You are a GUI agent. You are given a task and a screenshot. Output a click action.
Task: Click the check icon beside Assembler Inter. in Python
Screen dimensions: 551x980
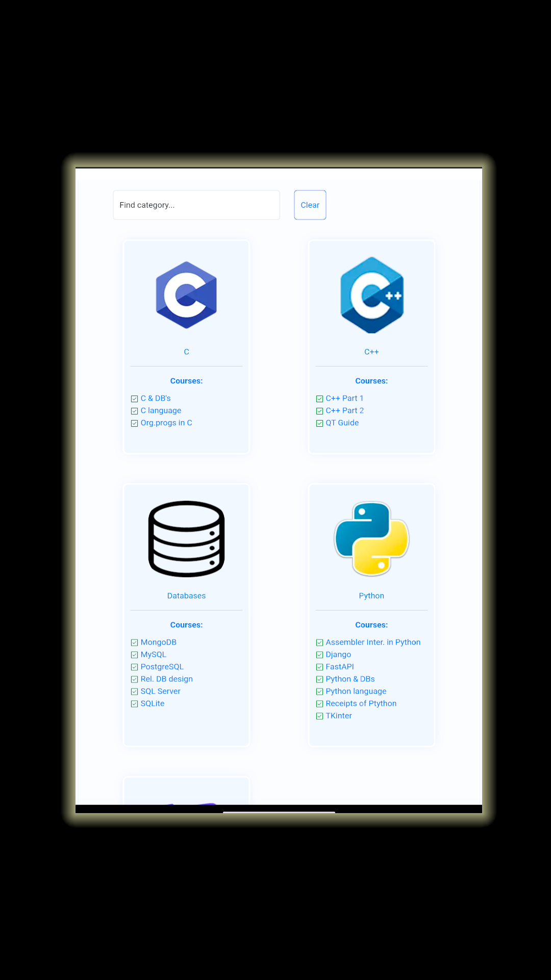[x=320, y=643]
